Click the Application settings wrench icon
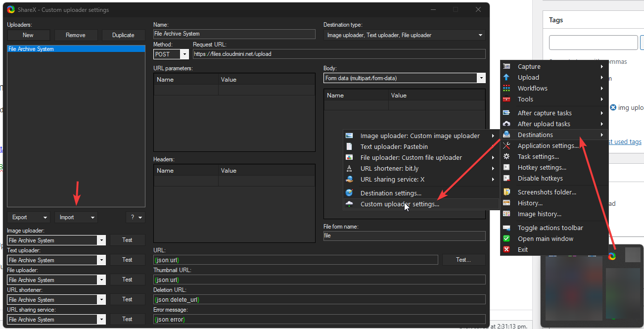 (506, 145)
